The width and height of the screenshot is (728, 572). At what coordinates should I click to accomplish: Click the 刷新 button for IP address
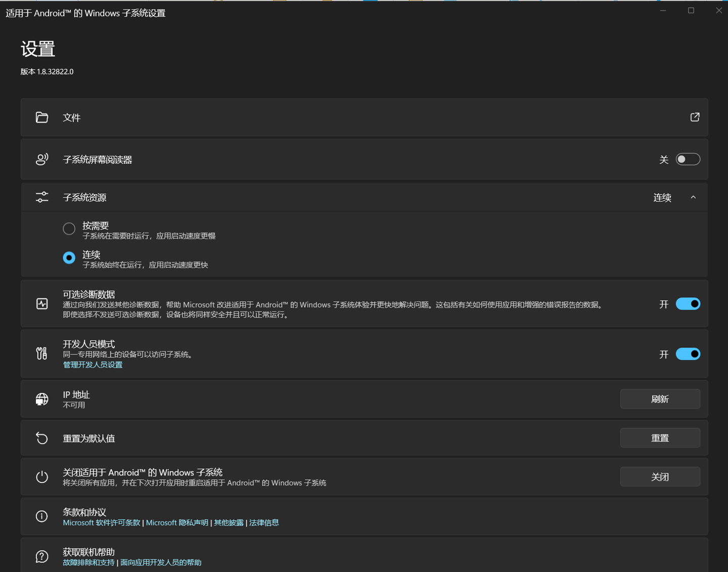(660, 399)
